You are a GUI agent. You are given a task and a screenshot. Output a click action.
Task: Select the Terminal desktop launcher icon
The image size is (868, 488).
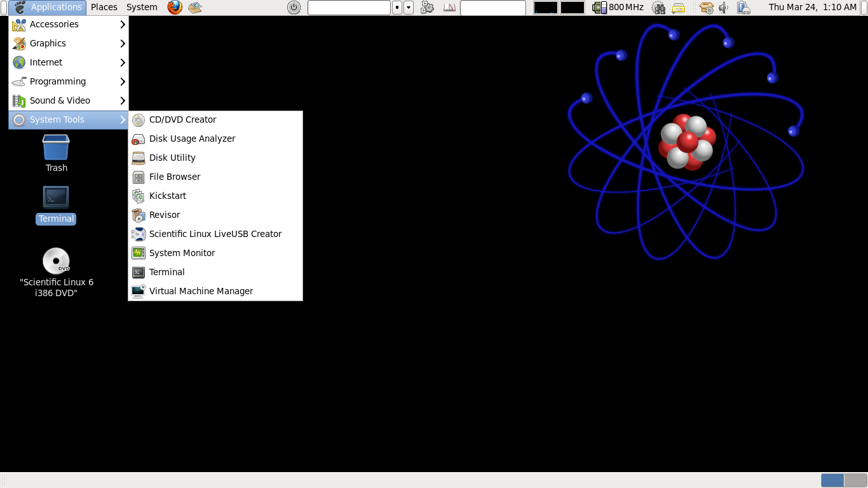pos(56,197)
